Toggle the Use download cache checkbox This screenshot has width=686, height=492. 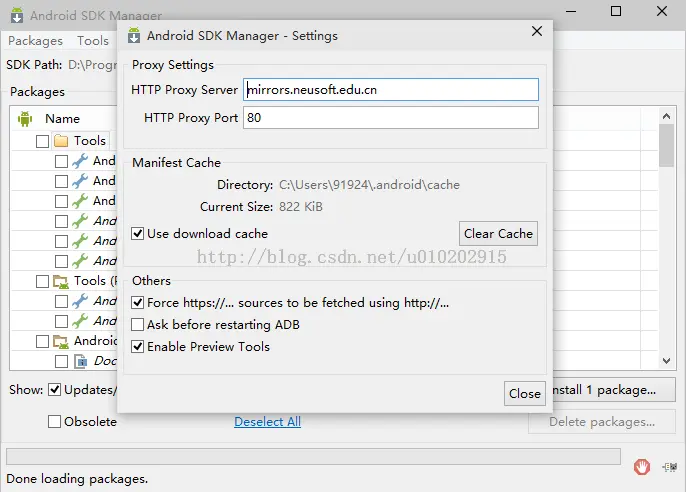click(137, 234)
